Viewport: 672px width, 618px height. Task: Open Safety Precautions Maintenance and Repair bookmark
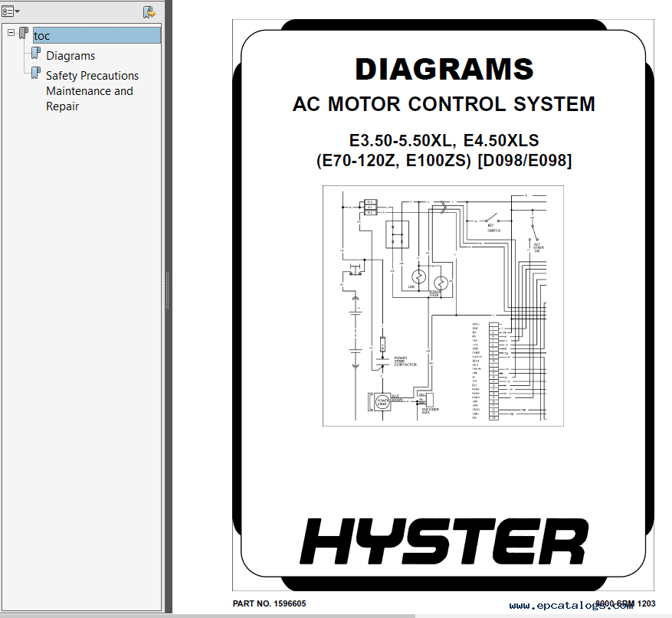click(x=92, y=91)
